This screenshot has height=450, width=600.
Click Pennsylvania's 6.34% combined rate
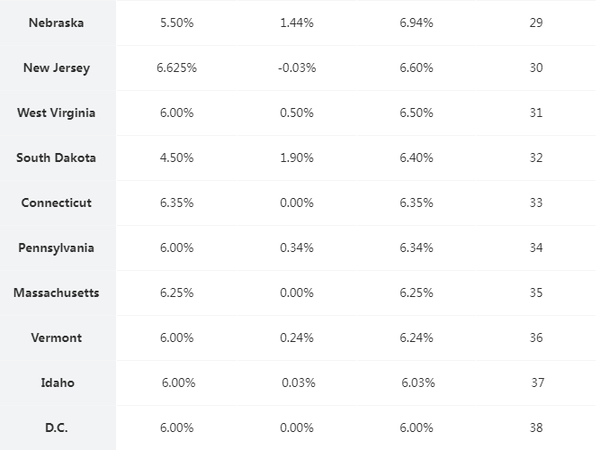pos(417,247)
